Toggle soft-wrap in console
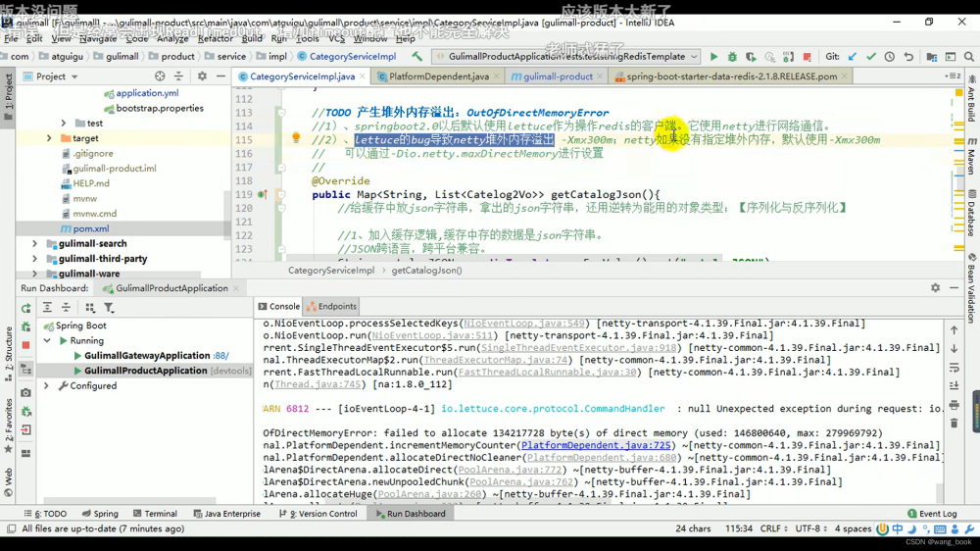980x551 pixels. (x=954, y=368)
